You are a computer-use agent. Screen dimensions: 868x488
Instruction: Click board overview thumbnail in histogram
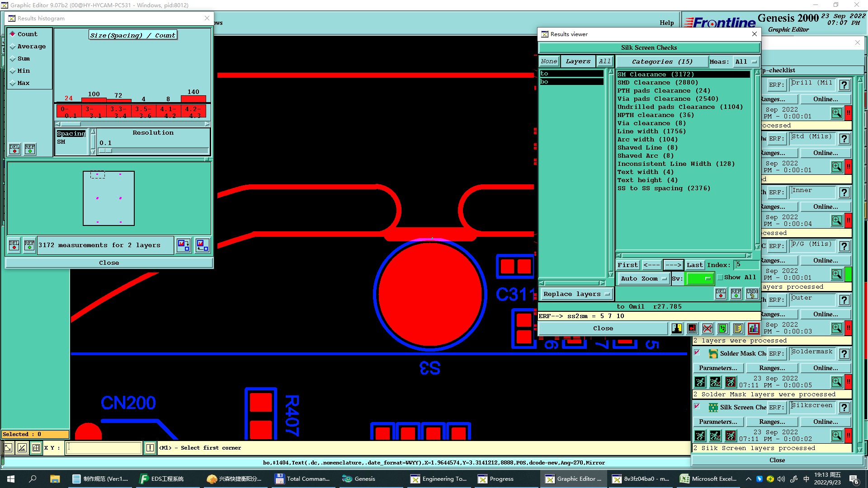point(108,198)
